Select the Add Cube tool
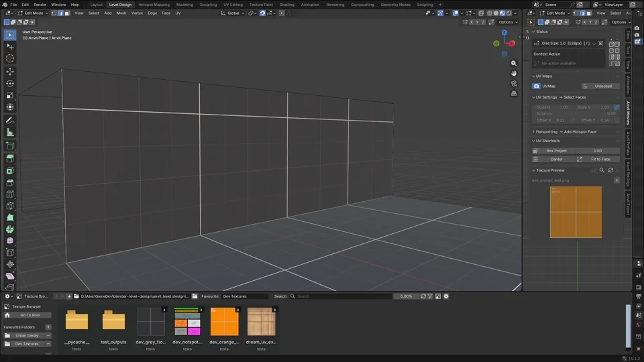Viewport: 644px width, 362px height. click(x=10, y=145)
